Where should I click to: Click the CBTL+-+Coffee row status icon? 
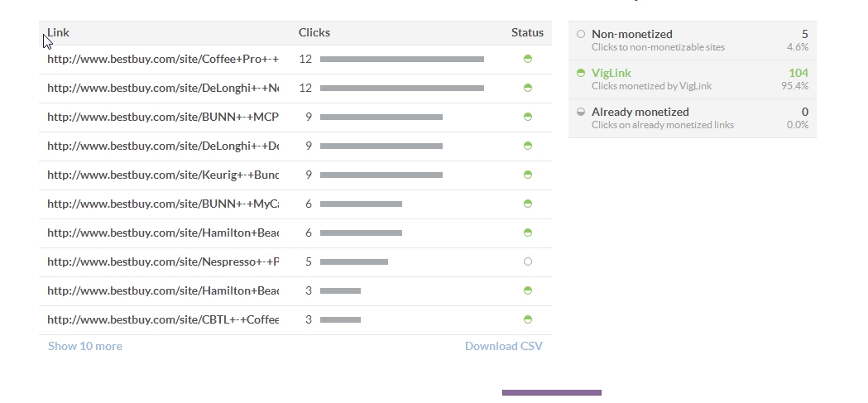pos(528,319)
